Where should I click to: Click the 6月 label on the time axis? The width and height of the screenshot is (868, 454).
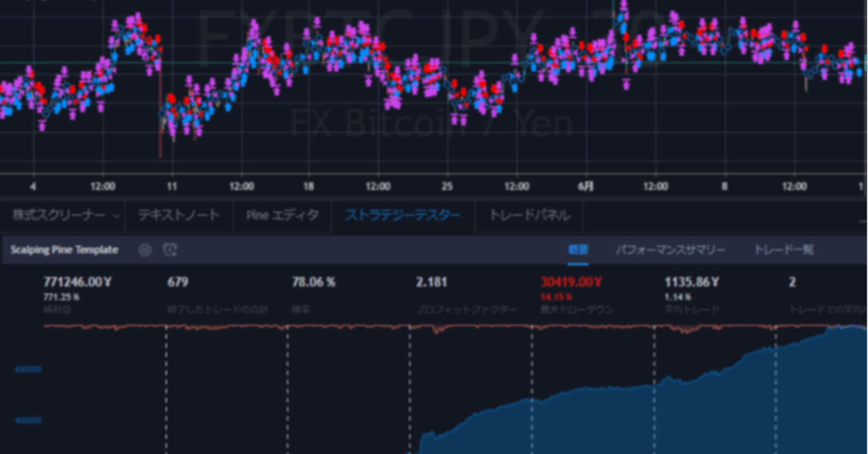point(586,185)
